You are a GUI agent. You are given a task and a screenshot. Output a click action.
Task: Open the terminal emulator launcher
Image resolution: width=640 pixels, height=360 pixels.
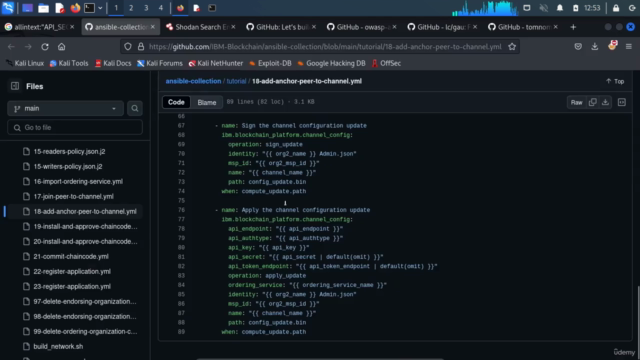[89, 8]
